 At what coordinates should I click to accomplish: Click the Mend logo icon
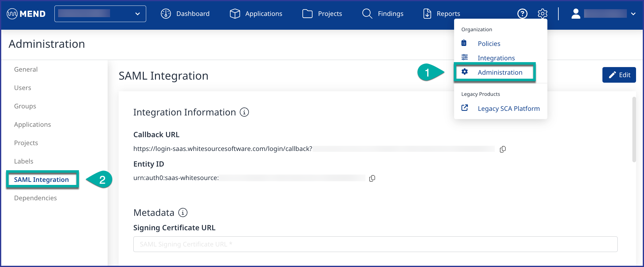[12, 14]
